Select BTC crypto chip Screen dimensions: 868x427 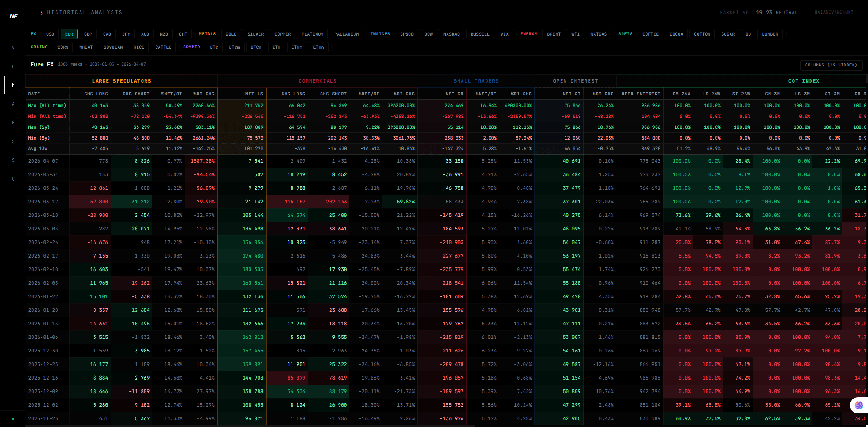pos(214,47)
